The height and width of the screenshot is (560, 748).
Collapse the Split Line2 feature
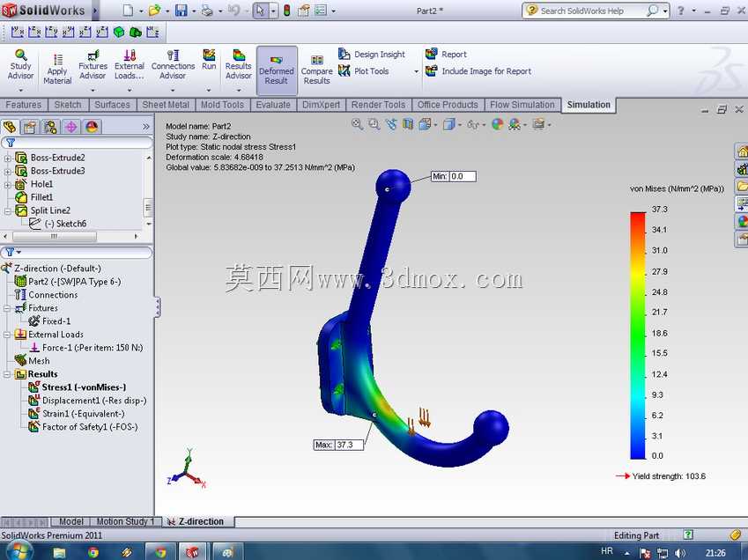7,210
